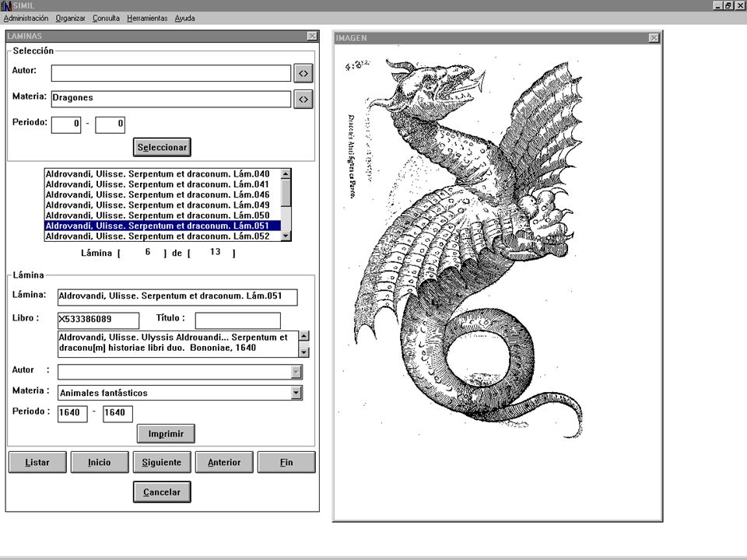The width and height of the screenshot is (747, 560).
Task: Open the Ayuda menu
Action: point(184,18)
